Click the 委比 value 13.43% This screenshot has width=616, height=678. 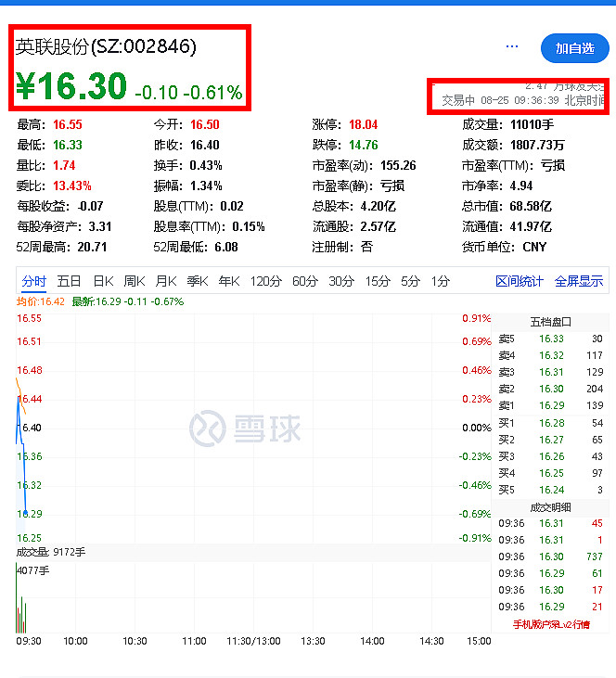[72, 185]
